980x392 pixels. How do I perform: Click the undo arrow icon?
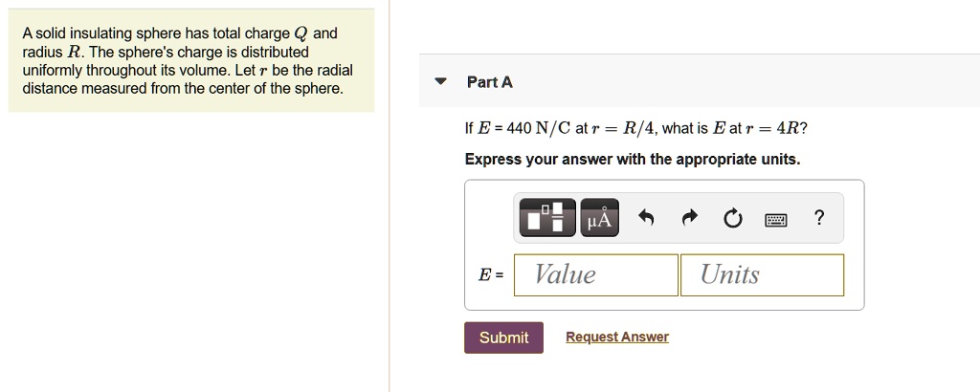click(x=646, y=219)
